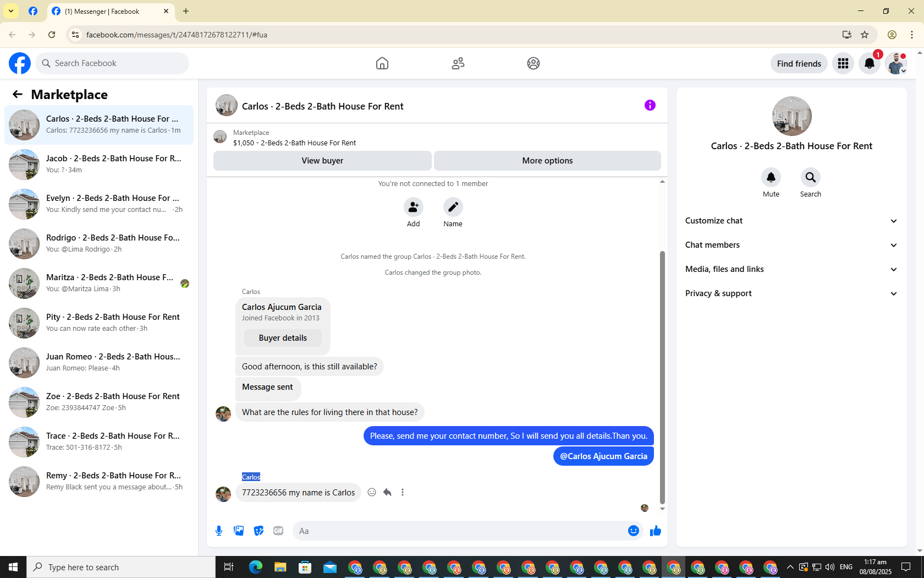The height and width of the screenshot is (578, 924).
Task: Search in conversation with magnifier icon
Action: (x=811, y=177)
